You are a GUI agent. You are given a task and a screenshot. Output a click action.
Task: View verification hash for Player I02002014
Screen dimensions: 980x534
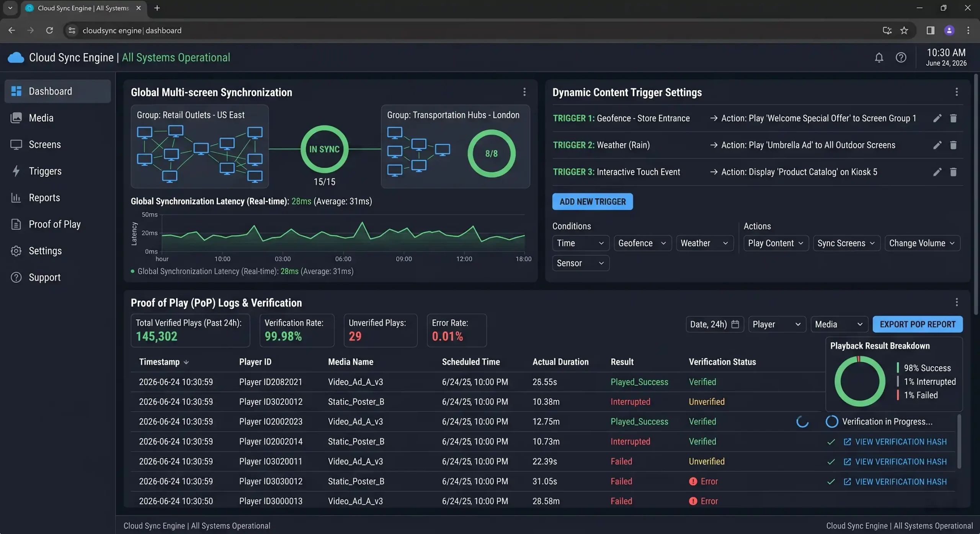(895, 442)
